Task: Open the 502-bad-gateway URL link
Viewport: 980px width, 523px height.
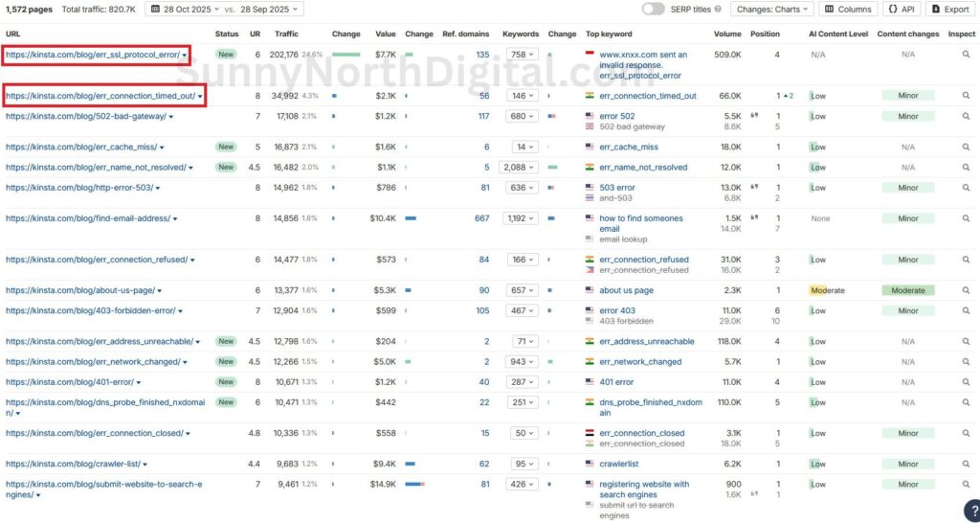Action: pos(85,116)
